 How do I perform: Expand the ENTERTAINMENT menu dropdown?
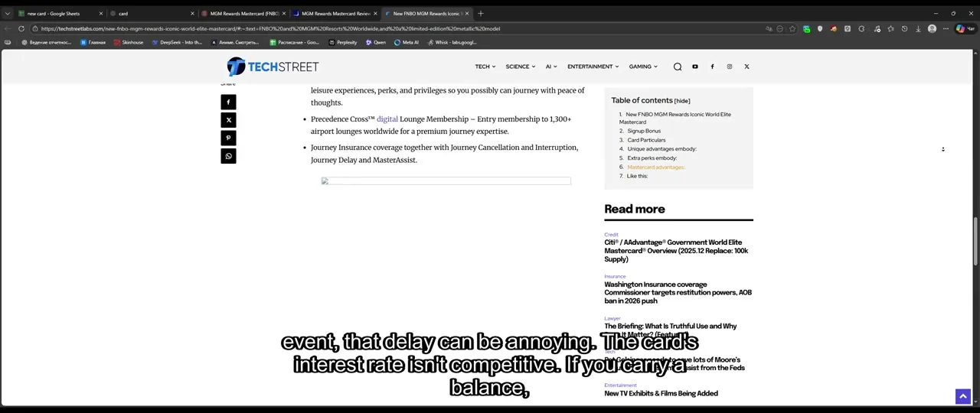point(593,67)
